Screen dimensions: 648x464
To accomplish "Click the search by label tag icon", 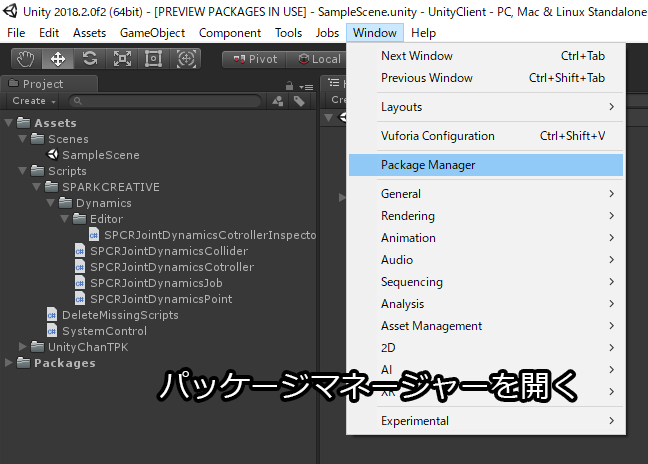I will click(299, 101).
